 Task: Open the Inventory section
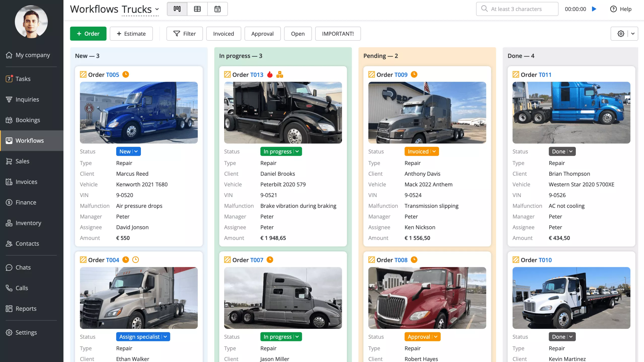(x=32, y=223)
